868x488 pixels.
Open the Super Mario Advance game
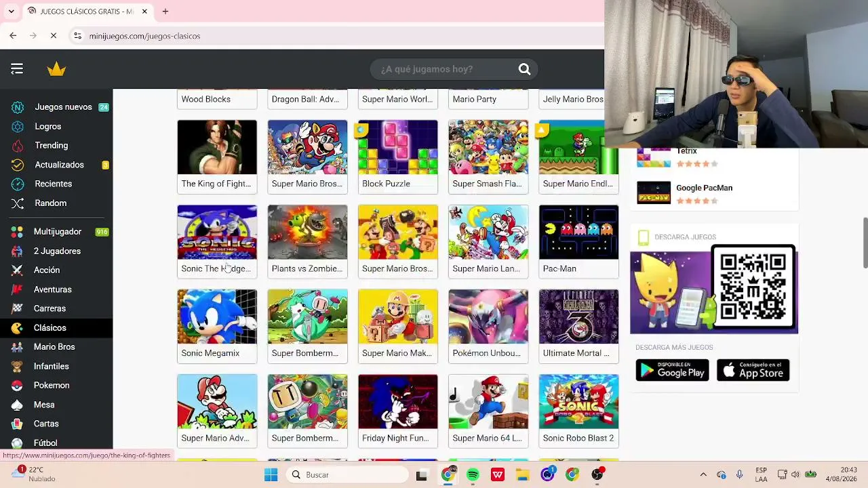coord(217,411)
